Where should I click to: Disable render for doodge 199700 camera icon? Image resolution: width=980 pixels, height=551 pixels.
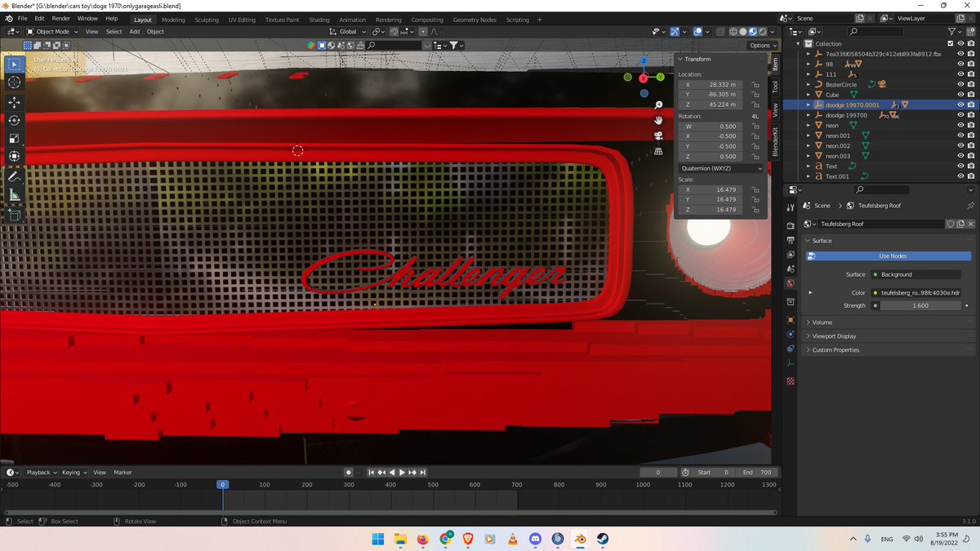tap(971, 115)
